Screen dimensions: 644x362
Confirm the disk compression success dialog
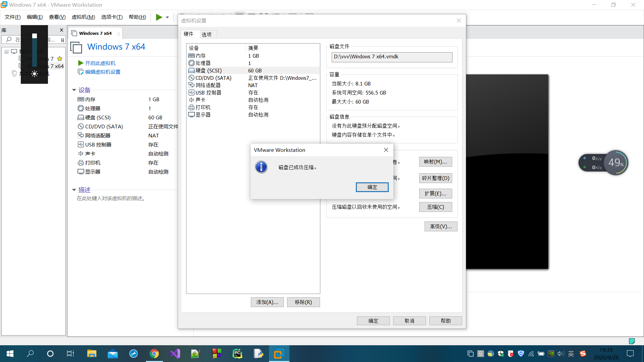372,187
